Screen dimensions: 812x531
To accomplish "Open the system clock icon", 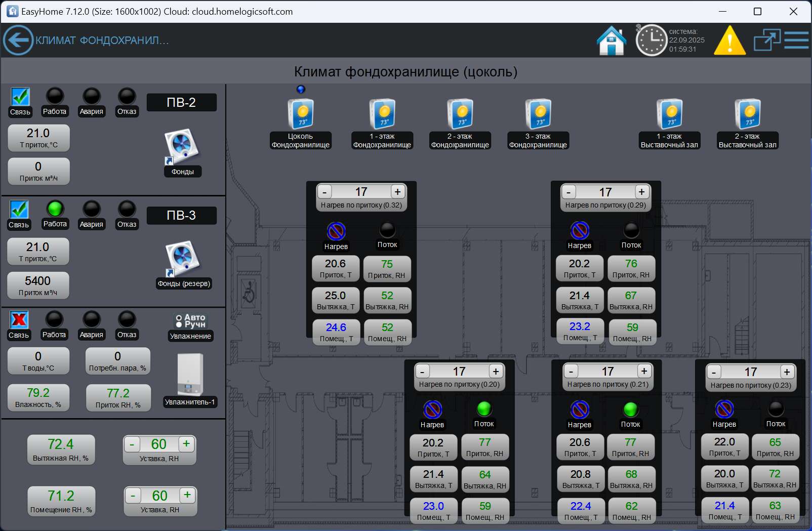I will click(651, 40).
